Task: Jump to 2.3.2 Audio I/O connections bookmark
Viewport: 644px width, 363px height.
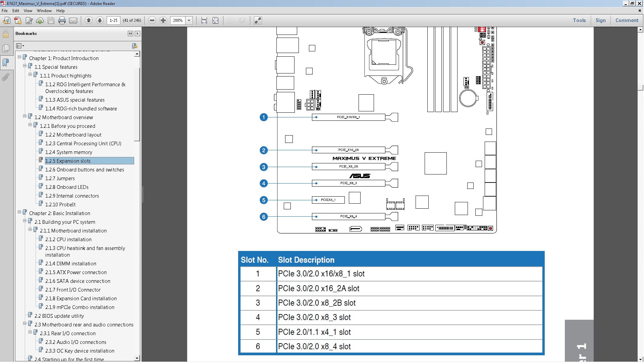Action: pyautogui.click(x=75, y=342)
